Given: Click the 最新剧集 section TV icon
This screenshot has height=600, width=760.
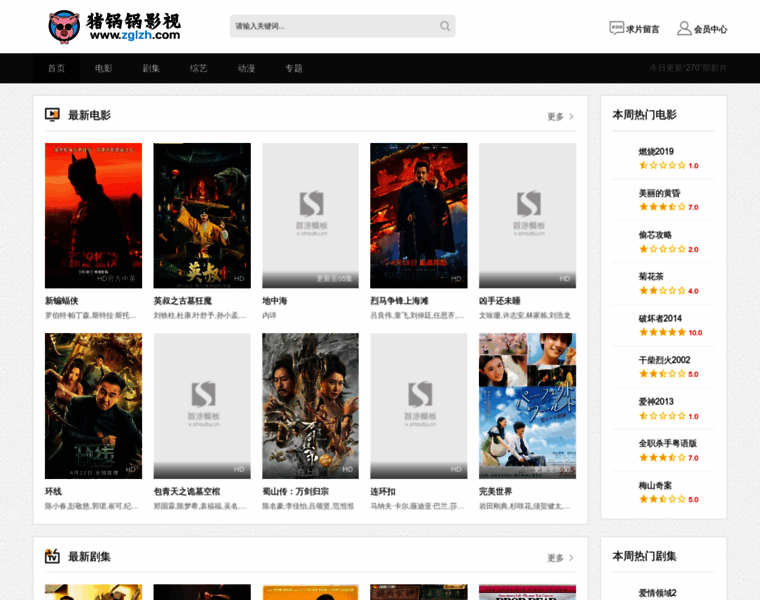Looking at the screenshot, I should [53, 556].
